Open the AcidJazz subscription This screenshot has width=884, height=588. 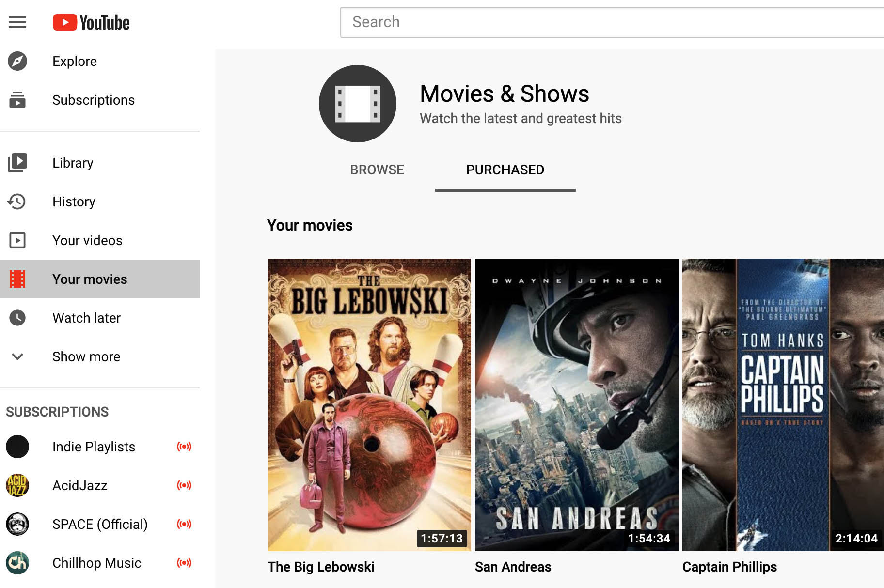click(100, 485)
